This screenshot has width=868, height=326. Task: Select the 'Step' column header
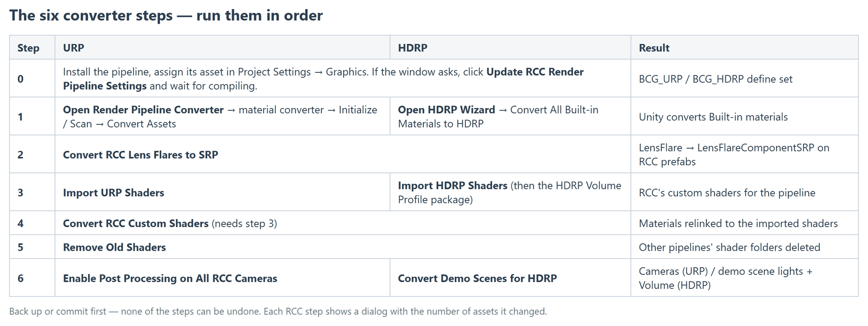[x=32, y=48]
